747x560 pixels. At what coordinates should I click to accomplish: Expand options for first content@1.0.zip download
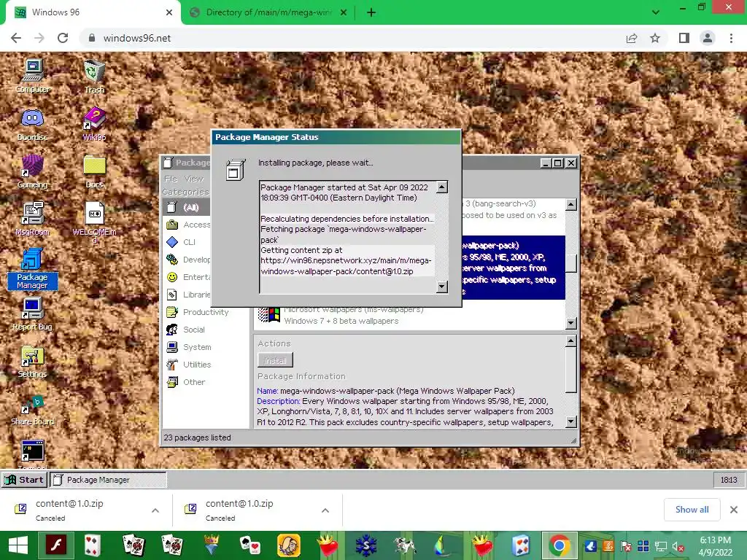pyautogui.click(x=155, y=510)
